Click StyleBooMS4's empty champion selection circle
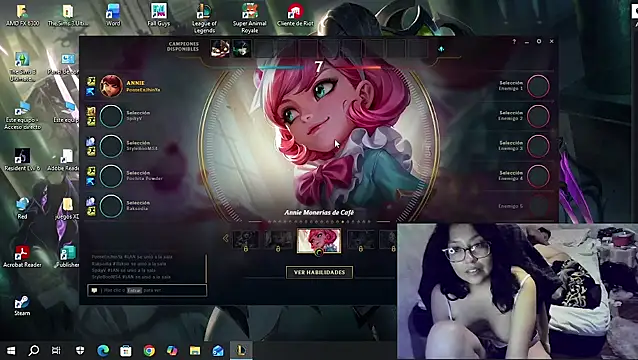Image resolution: width=638 pixels, height=360 pixels. point(111,146)
